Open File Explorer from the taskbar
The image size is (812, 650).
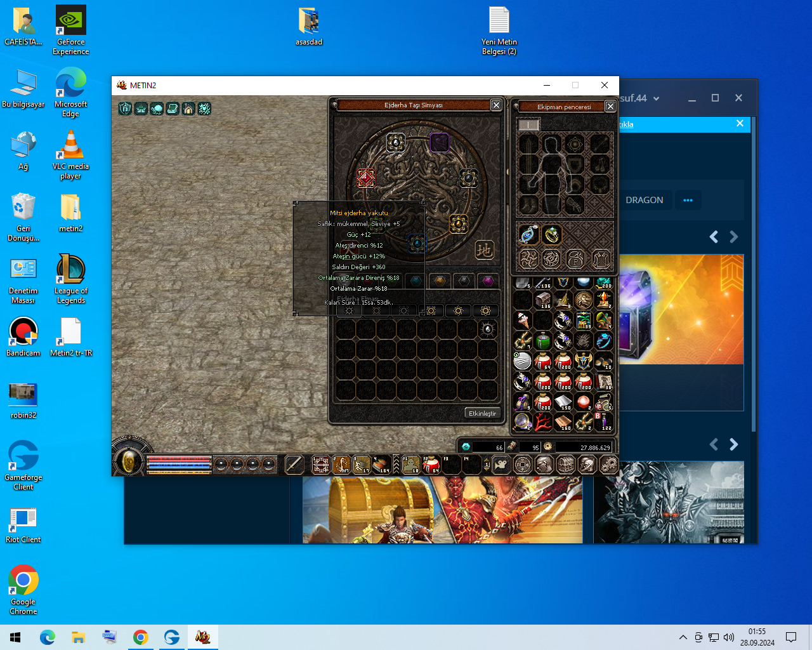(78, 637)
